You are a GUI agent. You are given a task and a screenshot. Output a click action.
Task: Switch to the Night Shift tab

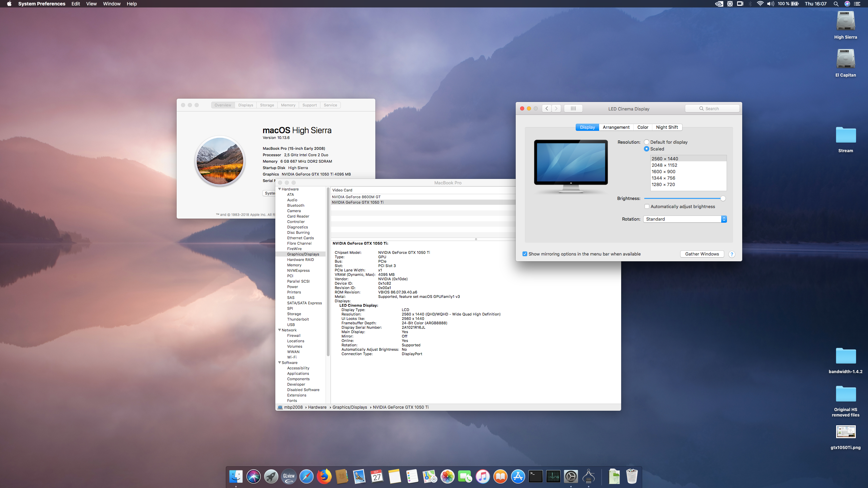pos(667,127)
